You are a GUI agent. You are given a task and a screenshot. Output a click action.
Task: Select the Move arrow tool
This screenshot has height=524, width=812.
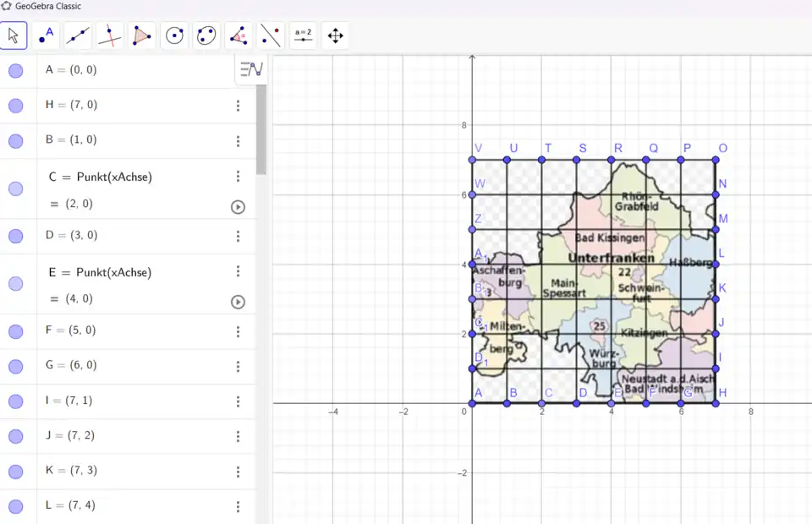click(x=14, y=35)
